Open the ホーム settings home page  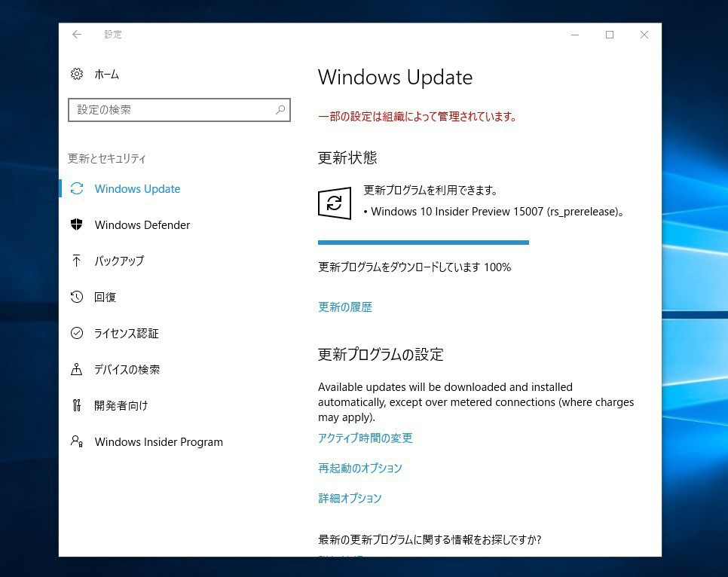tap(107, 75)
